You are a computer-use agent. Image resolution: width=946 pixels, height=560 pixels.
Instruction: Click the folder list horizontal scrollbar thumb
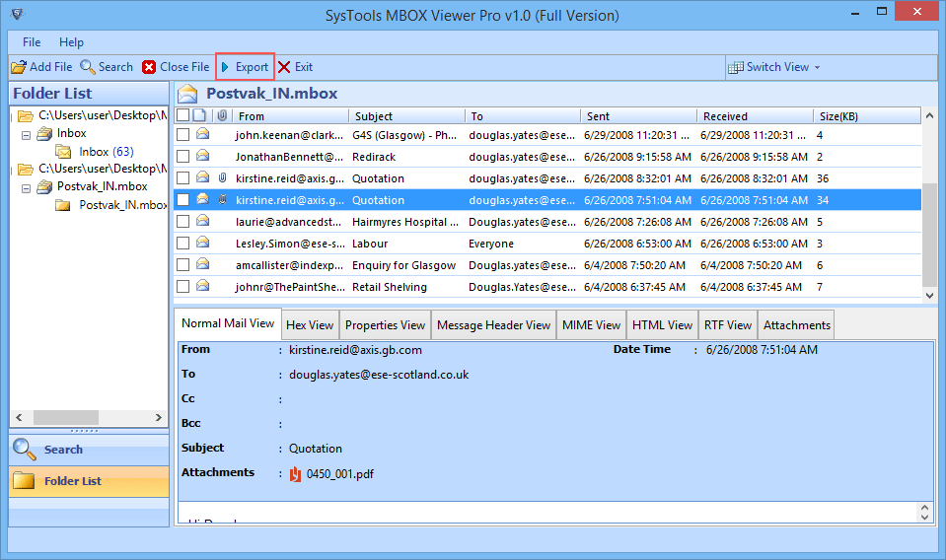coord(66,417)
